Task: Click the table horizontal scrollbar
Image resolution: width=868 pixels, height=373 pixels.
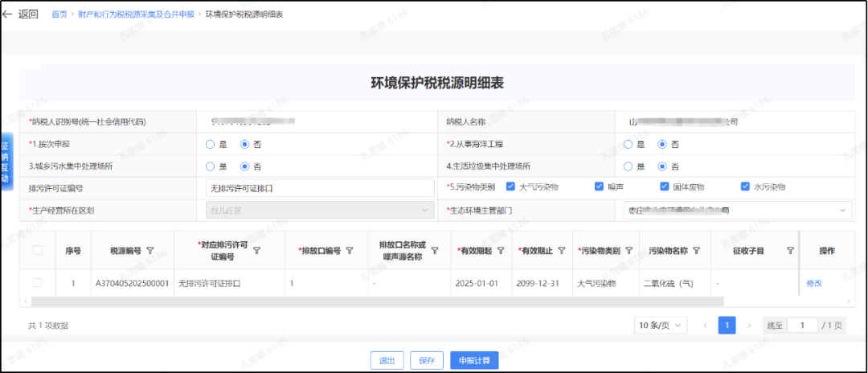Action: [x=378, y=301]
